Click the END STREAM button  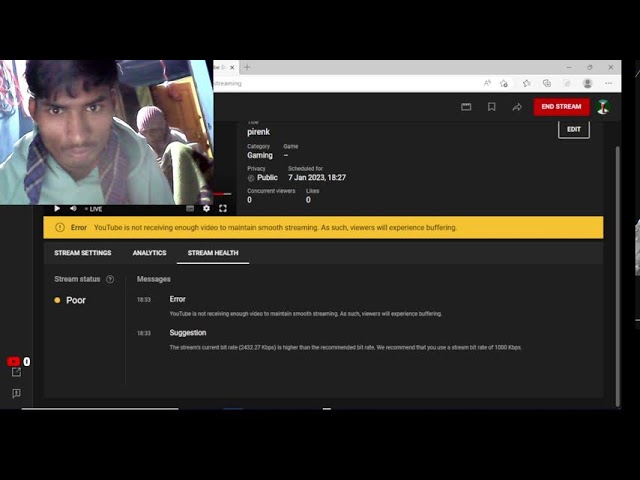(561, 106)
